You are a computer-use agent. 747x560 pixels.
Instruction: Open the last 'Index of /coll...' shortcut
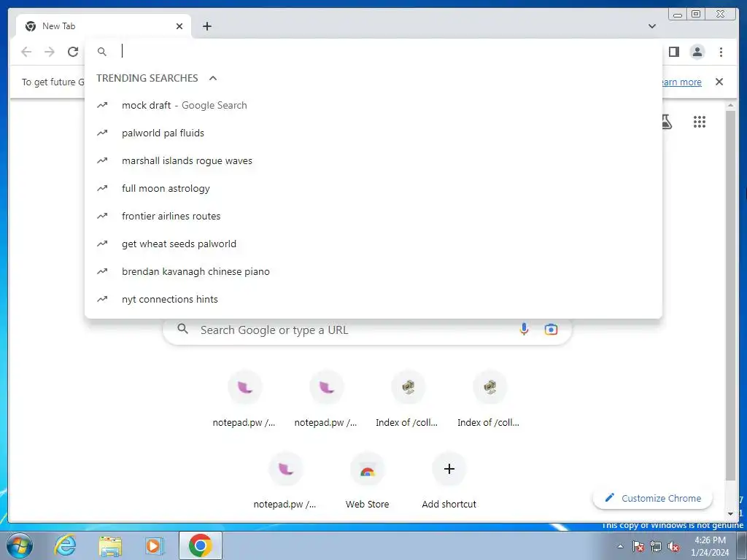[489, 400]
